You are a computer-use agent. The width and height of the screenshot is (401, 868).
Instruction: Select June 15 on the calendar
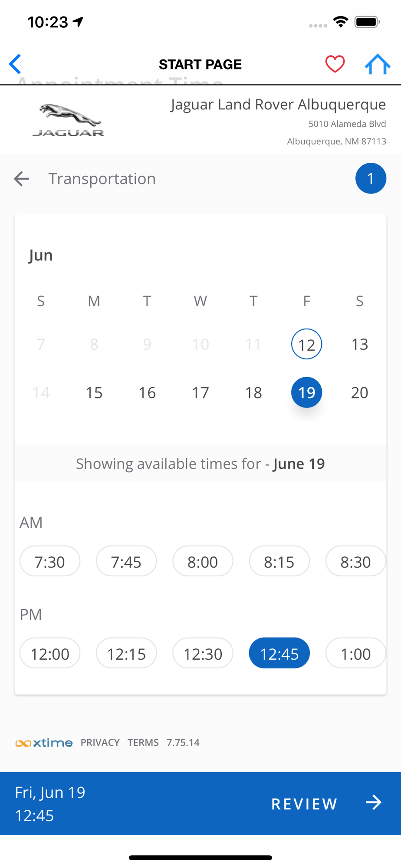pyautogui.click(x=94, y=392)
